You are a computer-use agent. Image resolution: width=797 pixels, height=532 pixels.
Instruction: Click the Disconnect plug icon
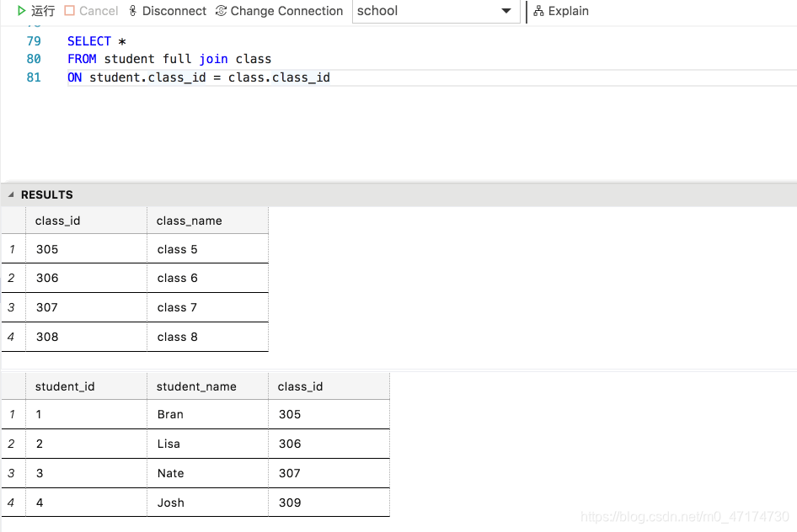[132, 11]
